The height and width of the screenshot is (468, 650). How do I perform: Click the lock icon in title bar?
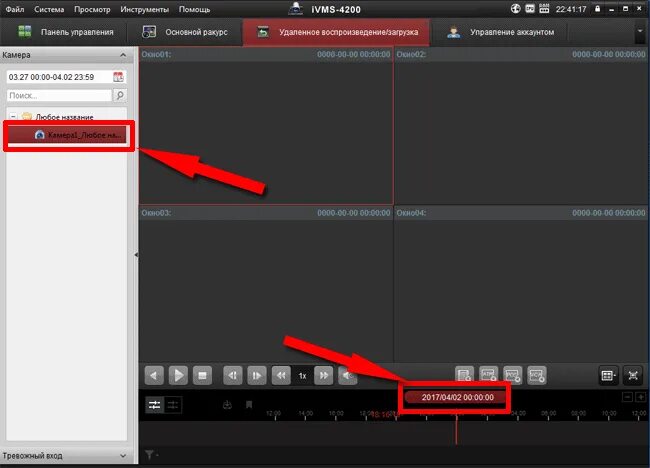(597, 9)
